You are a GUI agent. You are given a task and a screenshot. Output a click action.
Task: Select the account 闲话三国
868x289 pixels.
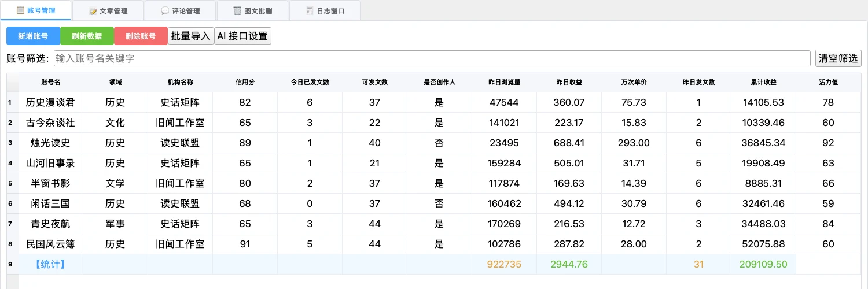pos(50,203)
